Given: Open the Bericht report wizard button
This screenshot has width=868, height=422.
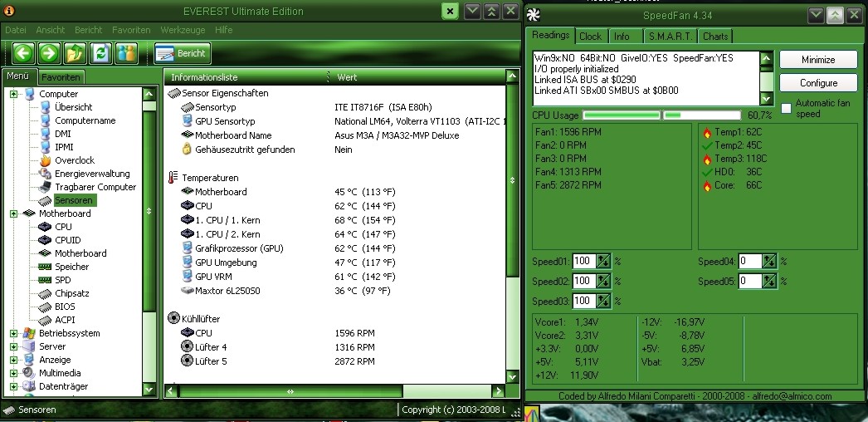Looking at the screenshot, I should [x=182, y=54].
